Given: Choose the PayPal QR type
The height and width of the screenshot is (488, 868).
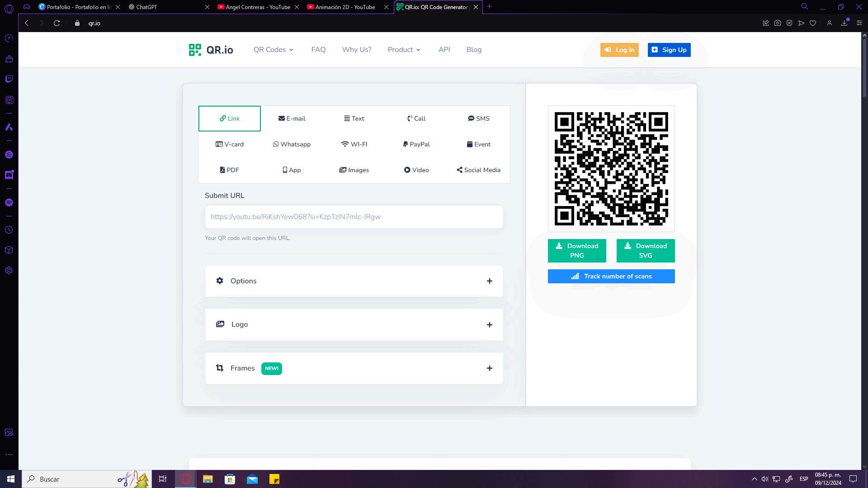Looking at the screenshot, I should pyautogui.click(x=416, y=144).
